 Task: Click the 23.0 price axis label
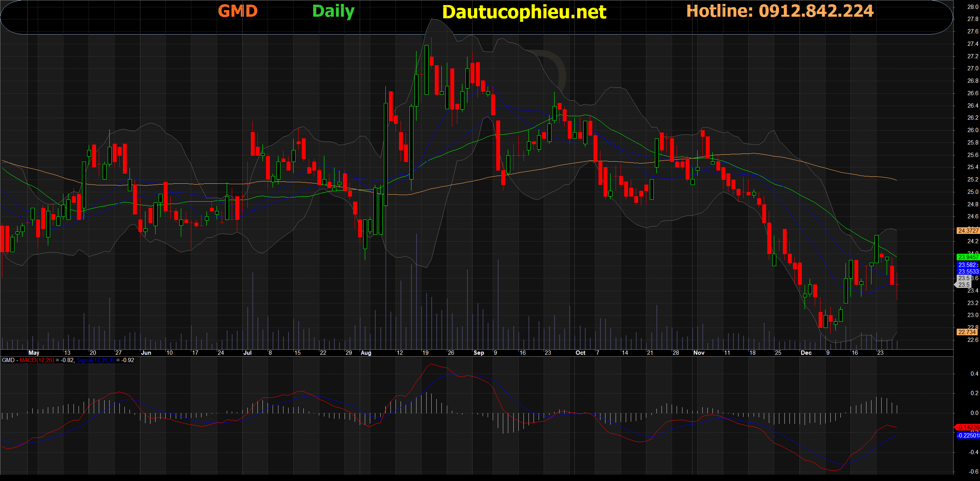click(973, 315)
